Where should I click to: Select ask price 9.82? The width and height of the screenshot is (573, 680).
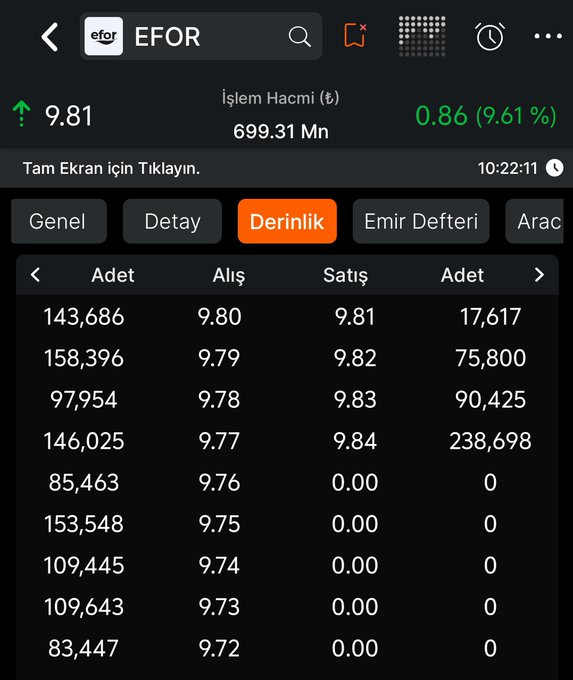pyautogui.click(x=355, y=358)
